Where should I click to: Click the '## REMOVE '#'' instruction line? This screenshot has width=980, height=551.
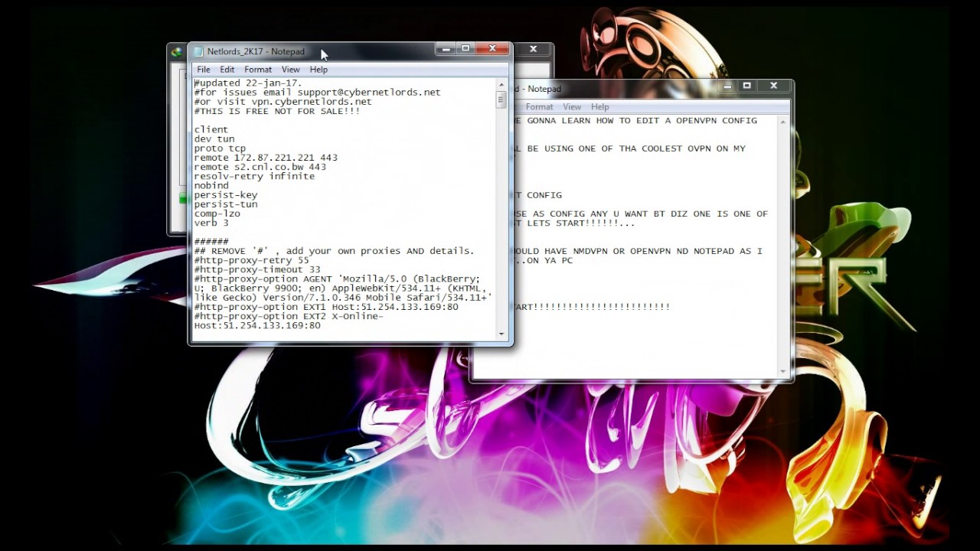[334, 251]
